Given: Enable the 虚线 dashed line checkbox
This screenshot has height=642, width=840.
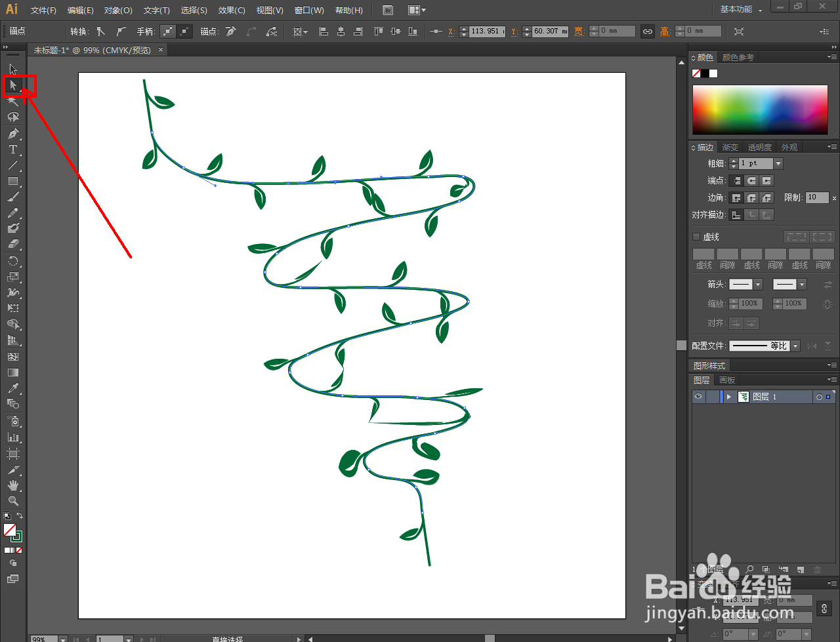Looking at the screenshot, I should [x=697, y=237].
